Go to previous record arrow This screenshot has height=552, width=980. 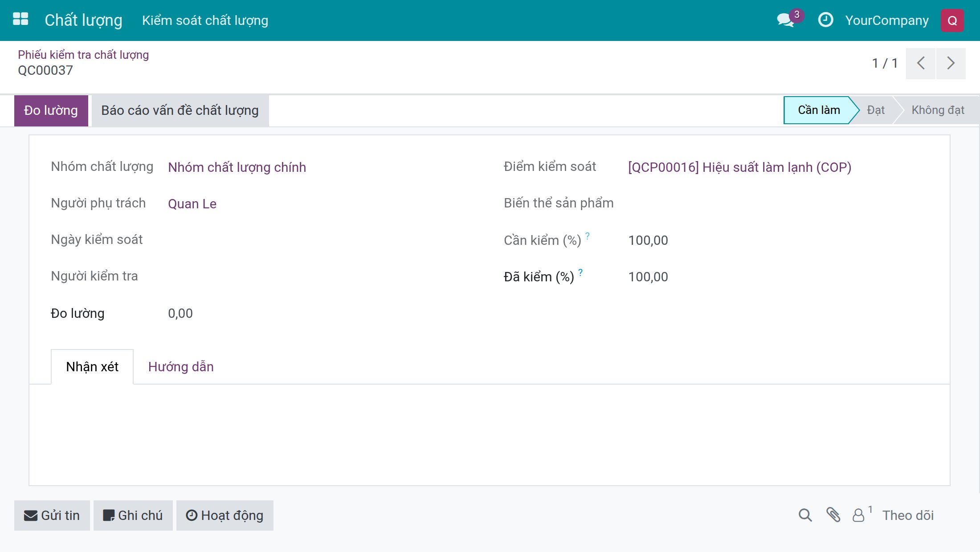[920, 63]
